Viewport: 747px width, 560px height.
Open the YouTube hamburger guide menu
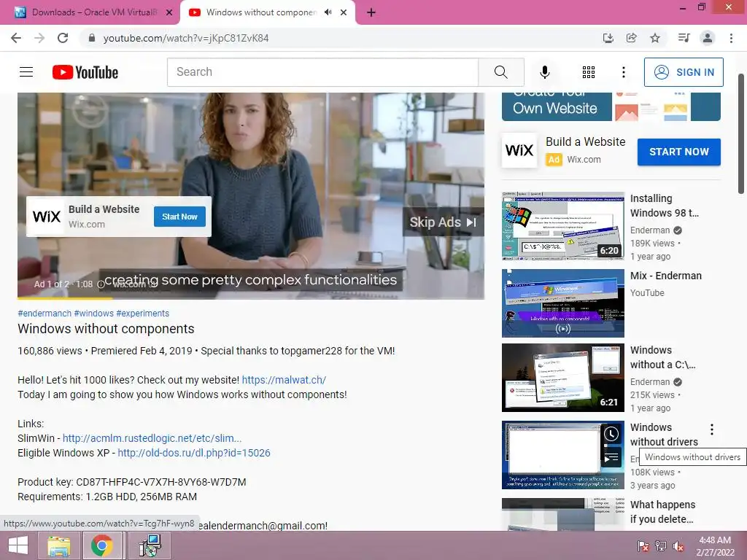(x=26, y=72)
